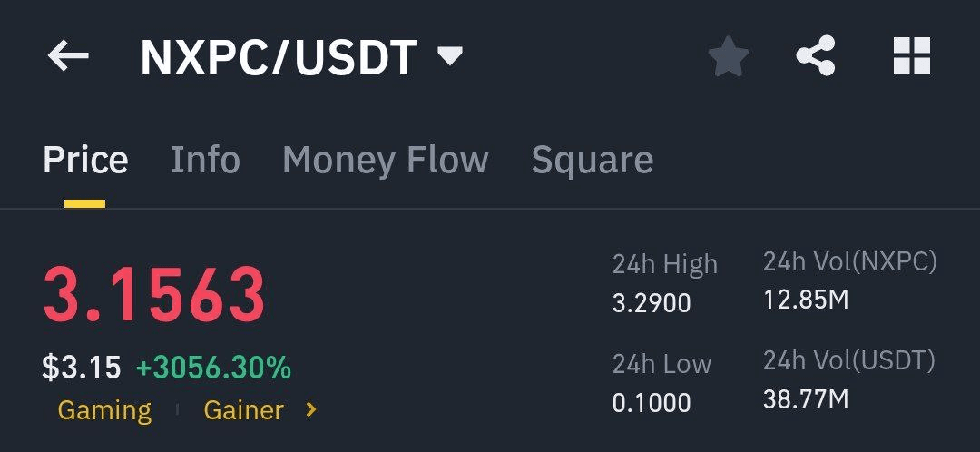
Task: Expand the NXPC/USDT pair dropdown arrow
Action: [450, 57]
